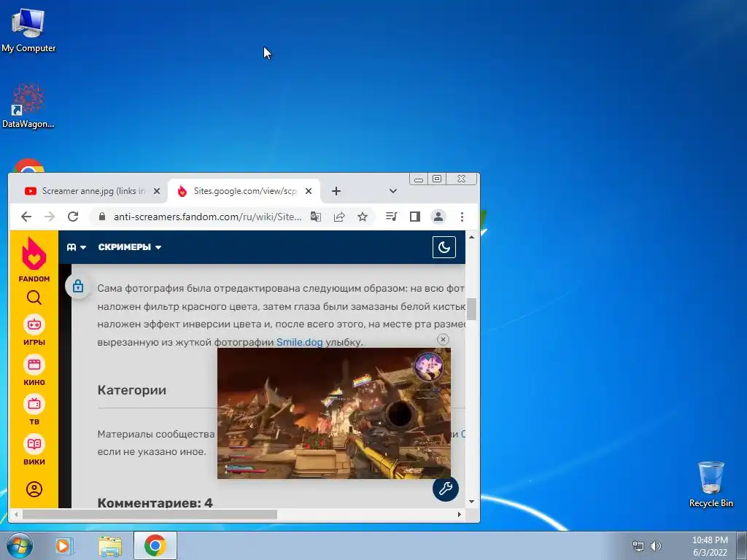Click the lock icon in the address bar
Viewport: 747px width, 560px height.
102,217
